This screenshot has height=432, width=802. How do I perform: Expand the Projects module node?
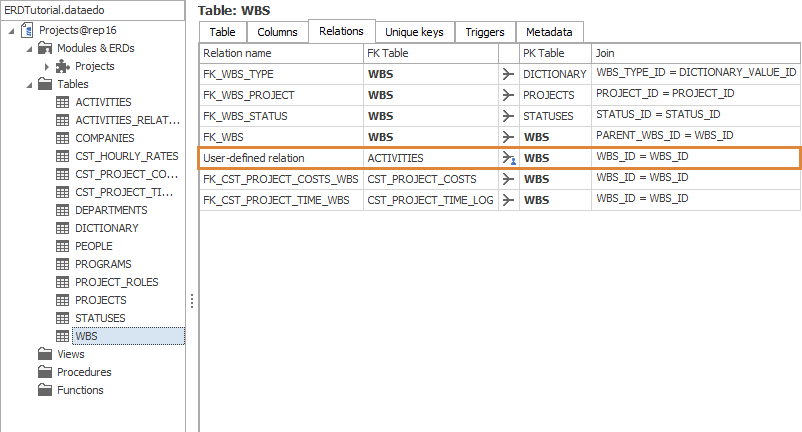pos(45,66)
